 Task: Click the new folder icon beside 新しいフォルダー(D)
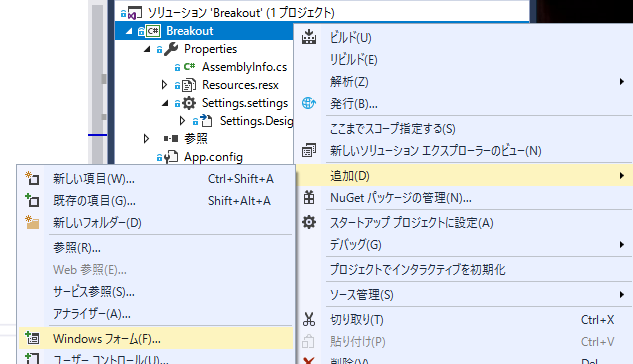32,222
